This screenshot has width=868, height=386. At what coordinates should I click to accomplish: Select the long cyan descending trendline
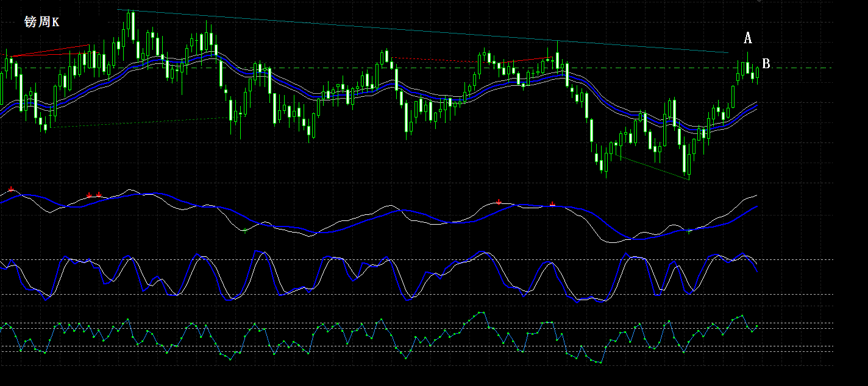[x=423, y=31]
